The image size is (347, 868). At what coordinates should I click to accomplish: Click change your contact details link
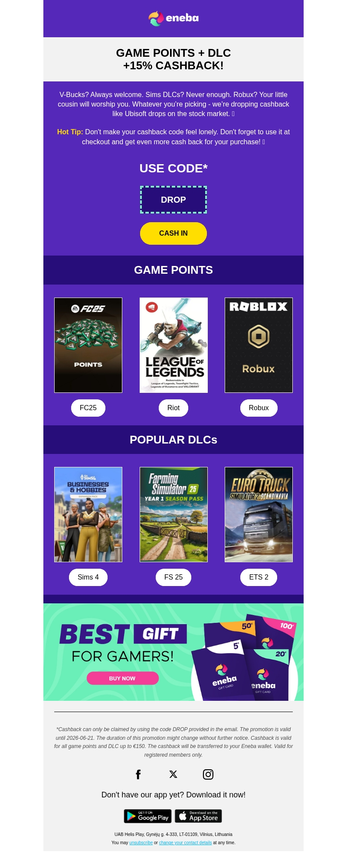point(186,843)
